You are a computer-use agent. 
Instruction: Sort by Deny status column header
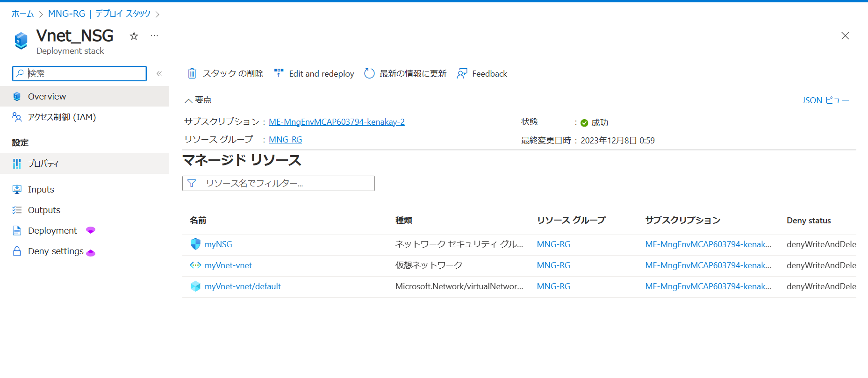pyautogui.click(x=809, y=221)
